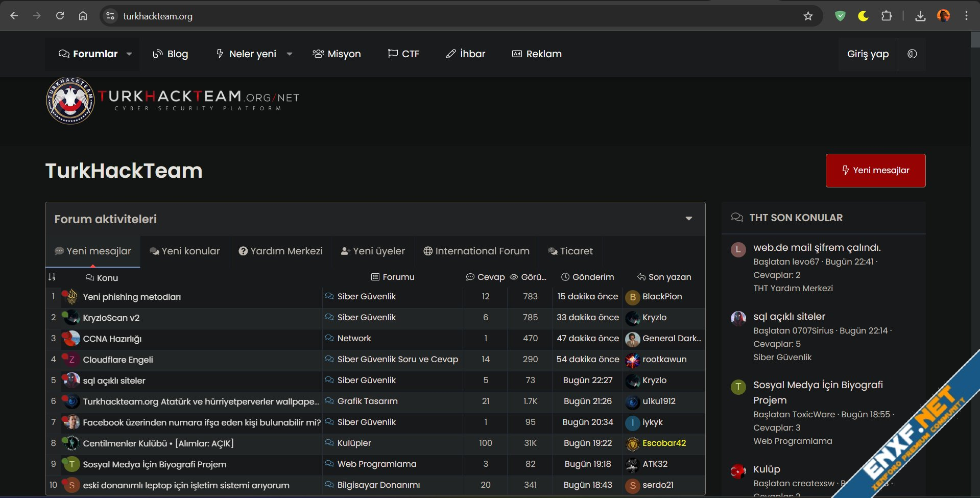This screenshot has width=980, height=498.
Task: Open the Grafik Tasarım forum link
Action: (x=367, y=401)
